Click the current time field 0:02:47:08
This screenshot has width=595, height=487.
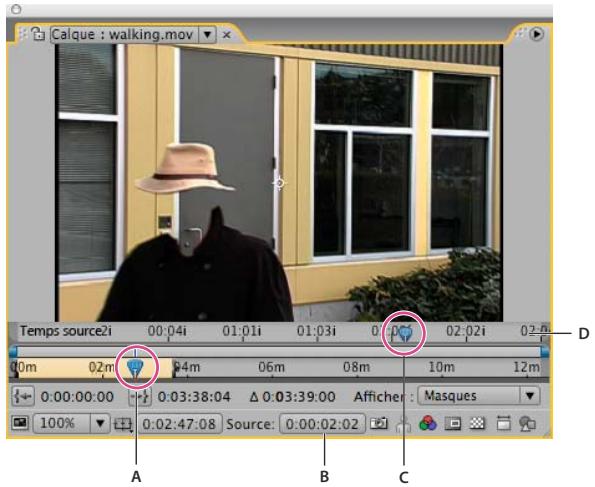coord(179,424)
